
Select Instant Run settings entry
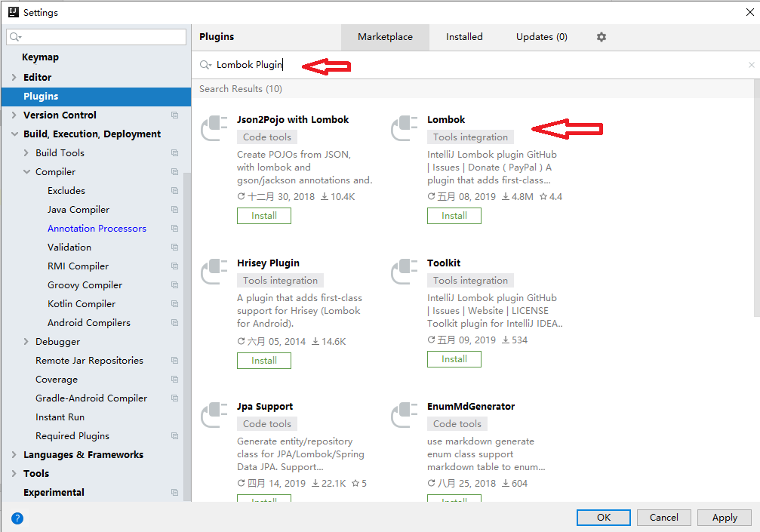(60, 417)
